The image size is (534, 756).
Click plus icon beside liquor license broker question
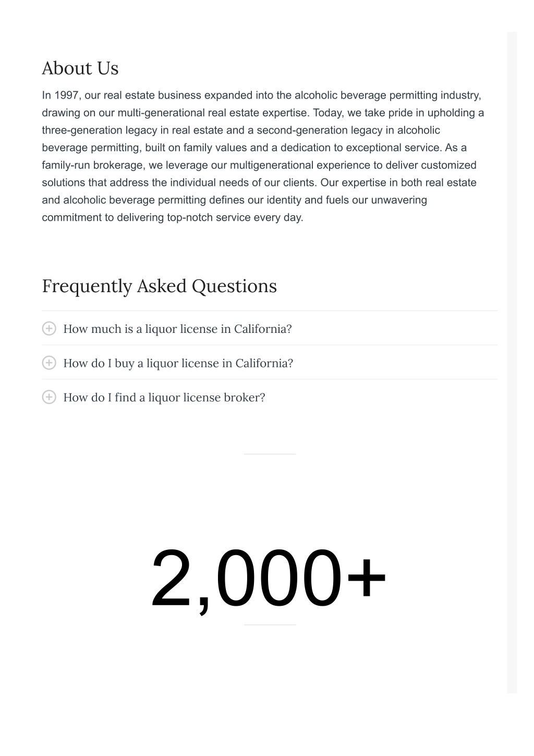coord(49,398)
